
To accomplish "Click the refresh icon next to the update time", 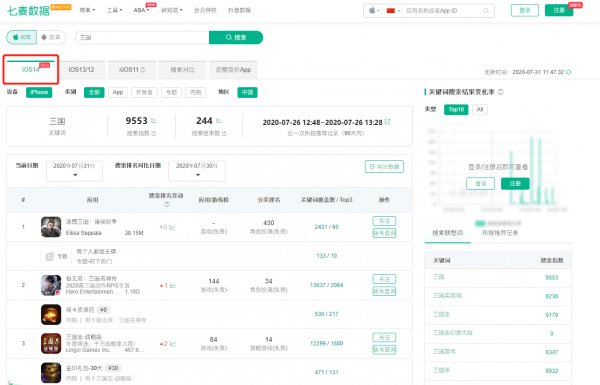I will point(569,72).
